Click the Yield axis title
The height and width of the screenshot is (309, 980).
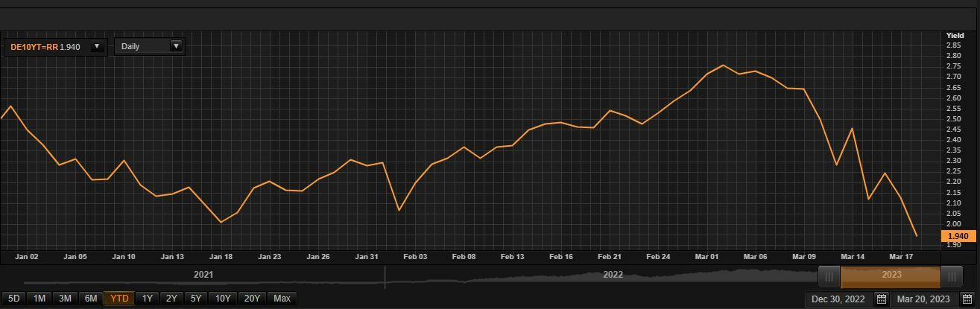coord(955,36)
